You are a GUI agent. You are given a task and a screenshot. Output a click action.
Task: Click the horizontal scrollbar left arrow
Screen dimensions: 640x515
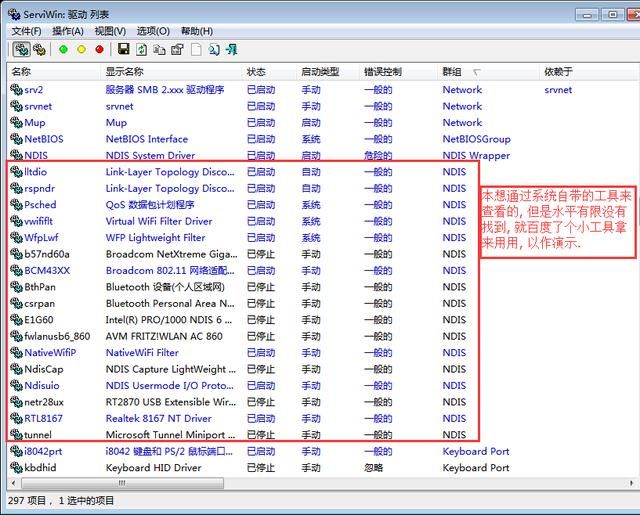[x=13, y=483]
